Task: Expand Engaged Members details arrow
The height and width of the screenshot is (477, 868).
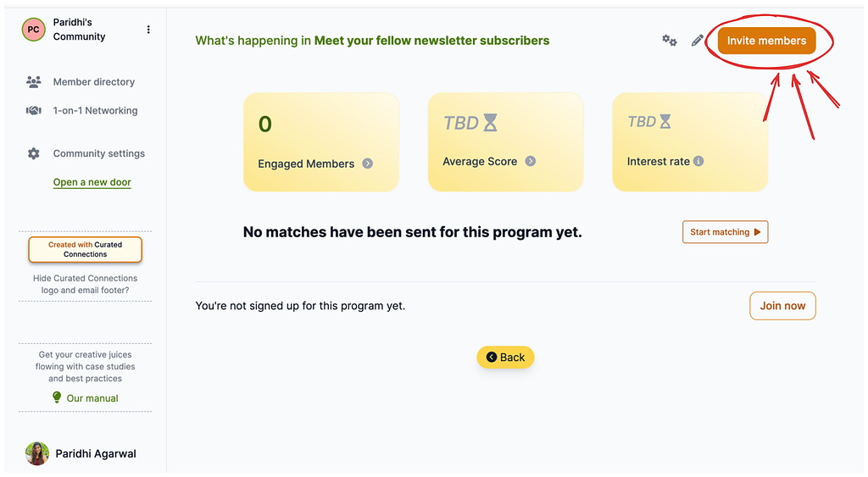Action: (x=368, y=164)
